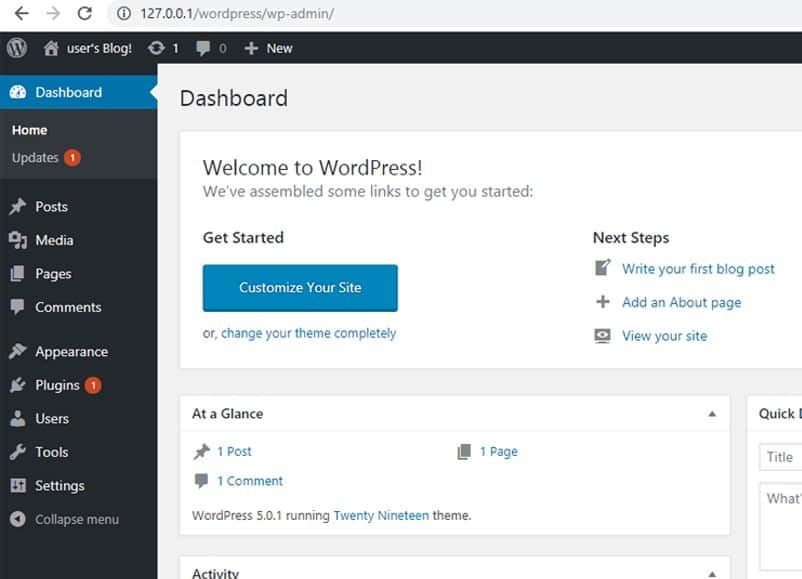
Task: Open the Plugins menu
Action: (57, 385)
